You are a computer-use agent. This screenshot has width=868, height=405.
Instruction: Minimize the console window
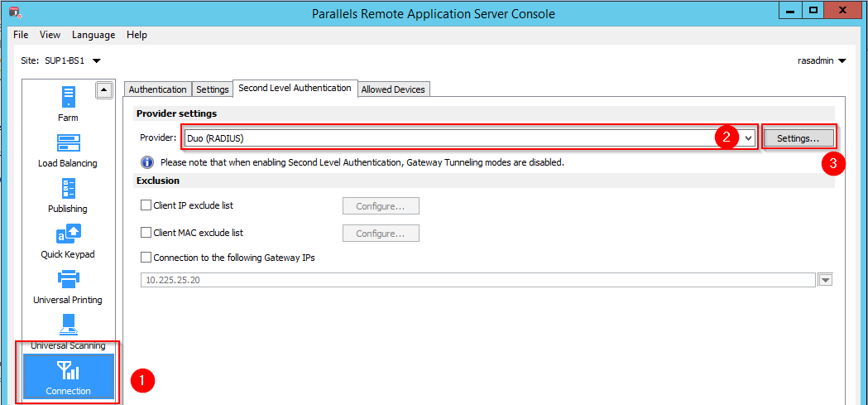[792, 11]
